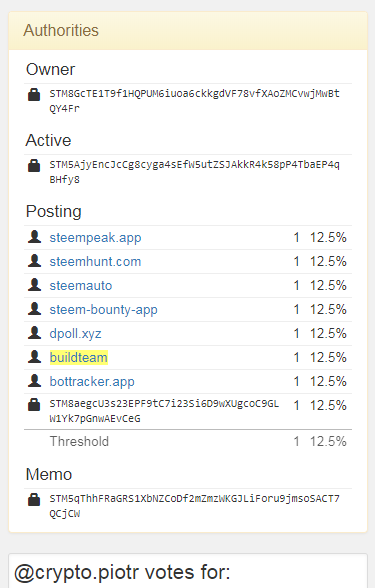Visit the steem-bounty-app account link
Screen dimensions: 375x588
tap(104, 310)
